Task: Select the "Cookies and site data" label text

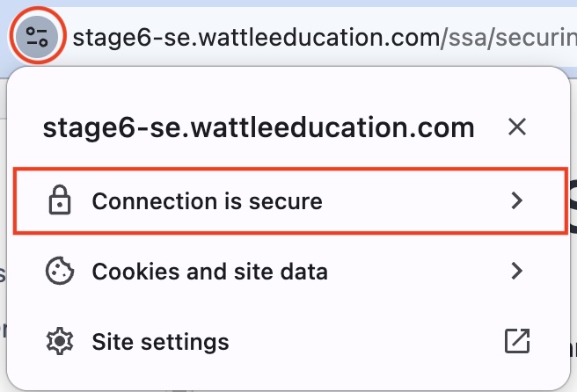Action: click(209, 272)
